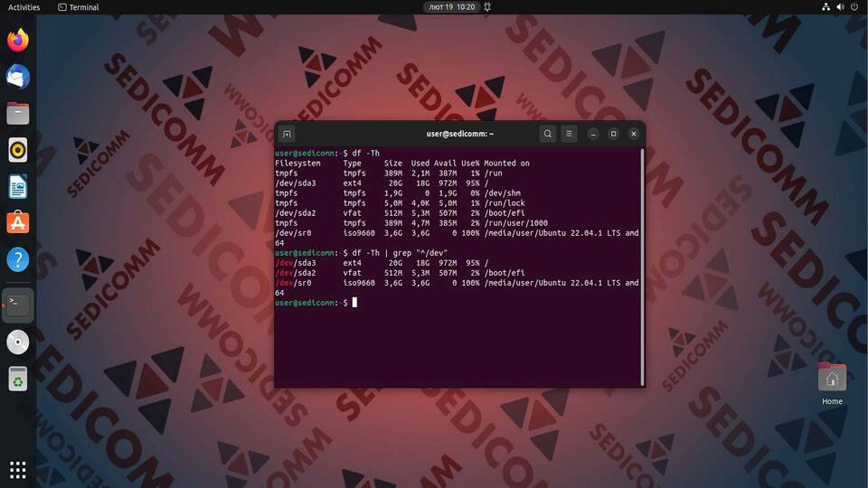Open the Files manager in dock
The height and width of the screenshot is (488, 868).
(18, 114)
